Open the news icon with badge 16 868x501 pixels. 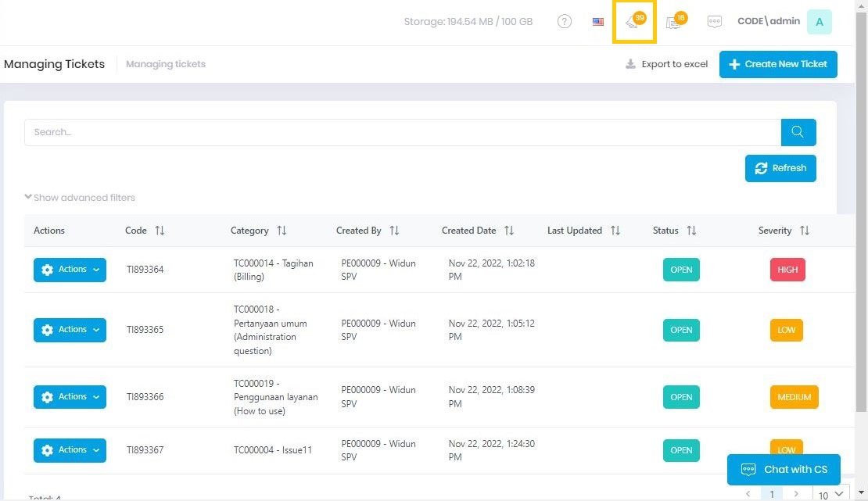pyautogui.click(x=675, y=22)
